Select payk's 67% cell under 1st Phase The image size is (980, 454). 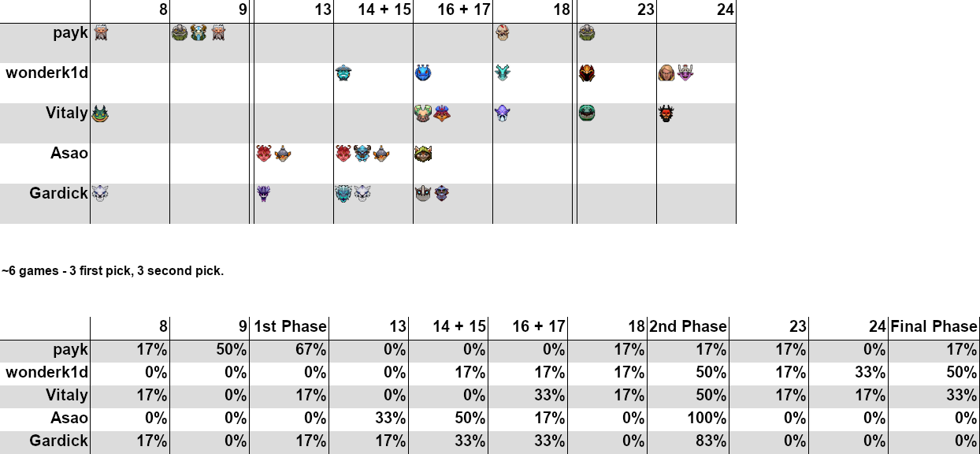click(289, 349)
